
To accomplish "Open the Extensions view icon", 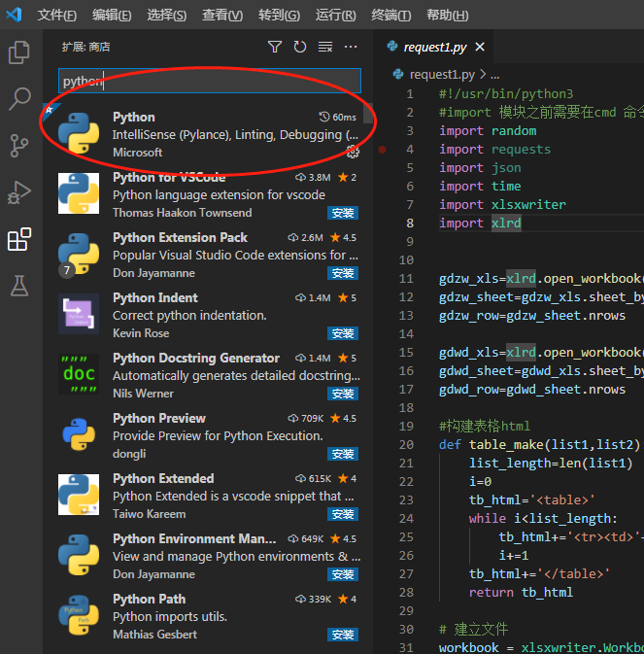I will [x=19, y=239].
